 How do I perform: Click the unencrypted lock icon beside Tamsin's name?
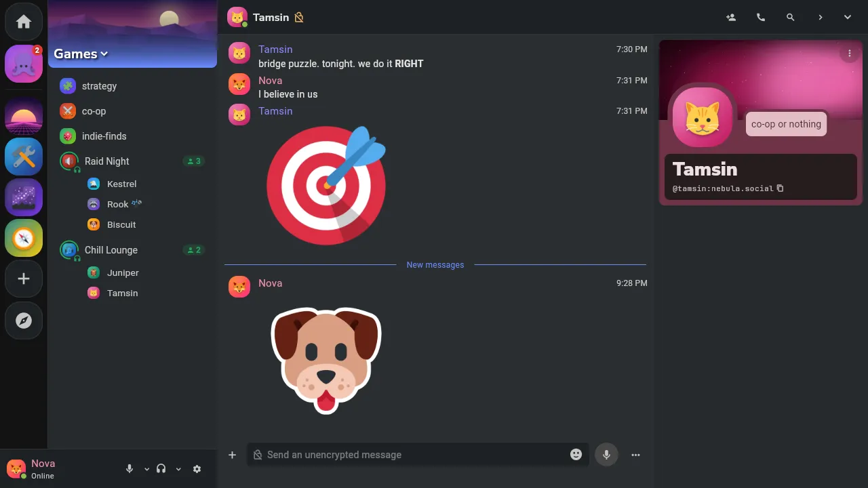point(299,18)
